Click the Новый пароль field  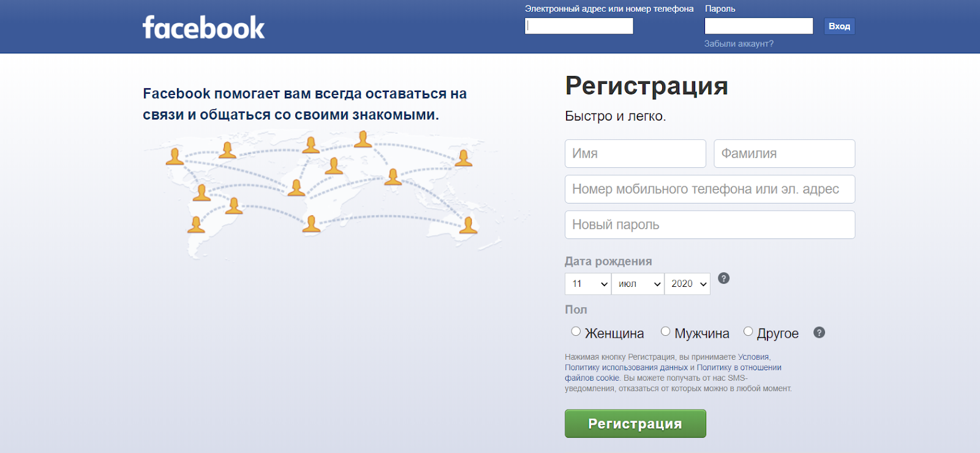tap(710, 224)
